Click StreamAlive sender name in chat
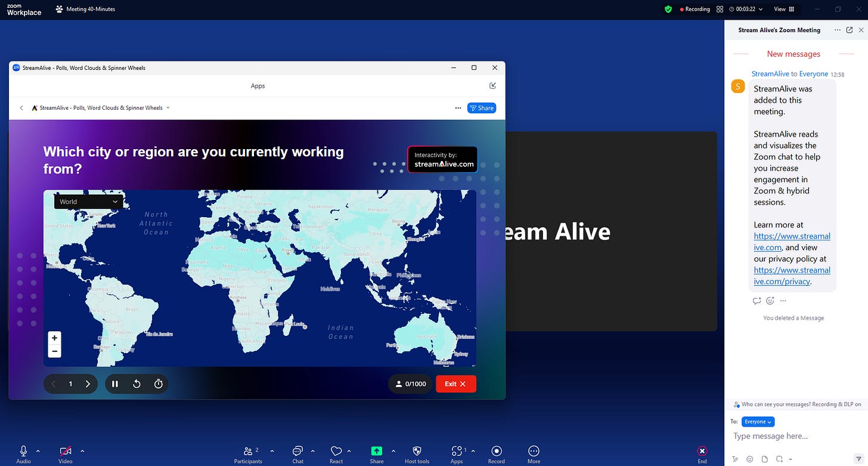This screenshot has width=868, height=466. coord(770,74)
